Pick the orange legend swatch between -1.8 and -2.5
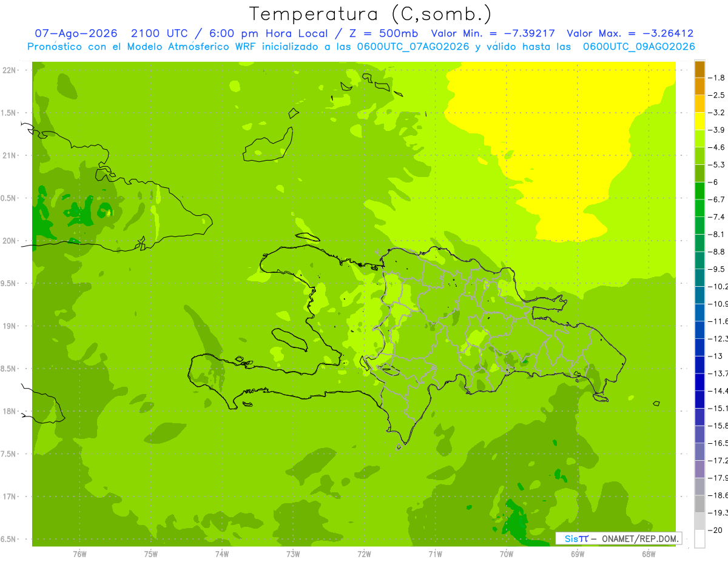The image size is (728, 562). [x=699, y=86]
